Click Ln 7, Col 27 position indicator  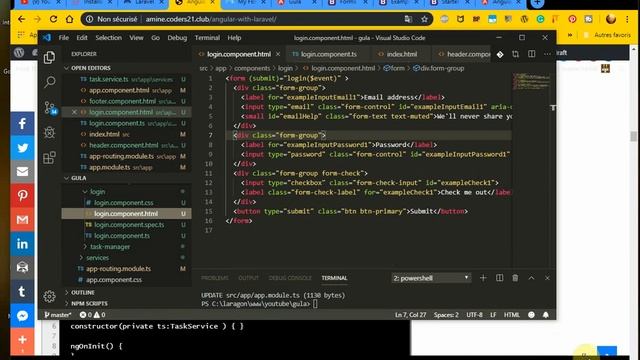tap(410, 315)
